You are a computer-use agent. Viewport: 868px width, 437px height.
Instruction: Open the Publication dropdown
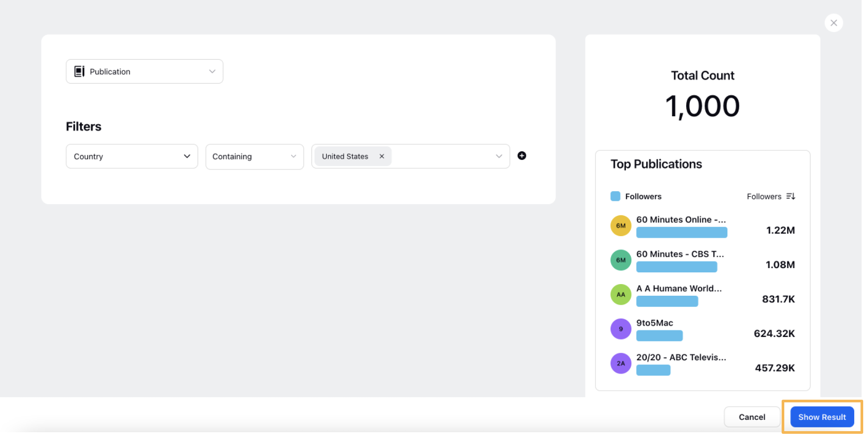point(144,71)
